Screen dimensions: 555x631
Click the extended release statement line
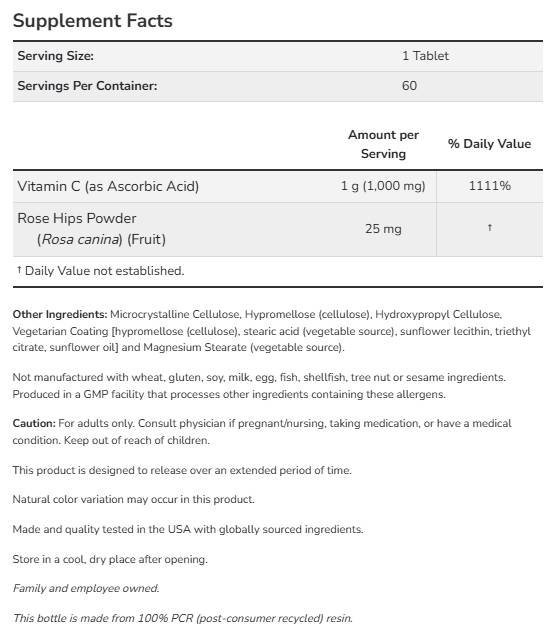point(182,470)
